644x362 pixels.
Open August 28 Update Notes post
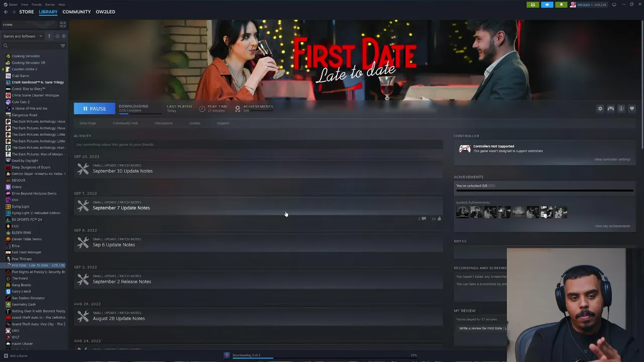(258, 316)
